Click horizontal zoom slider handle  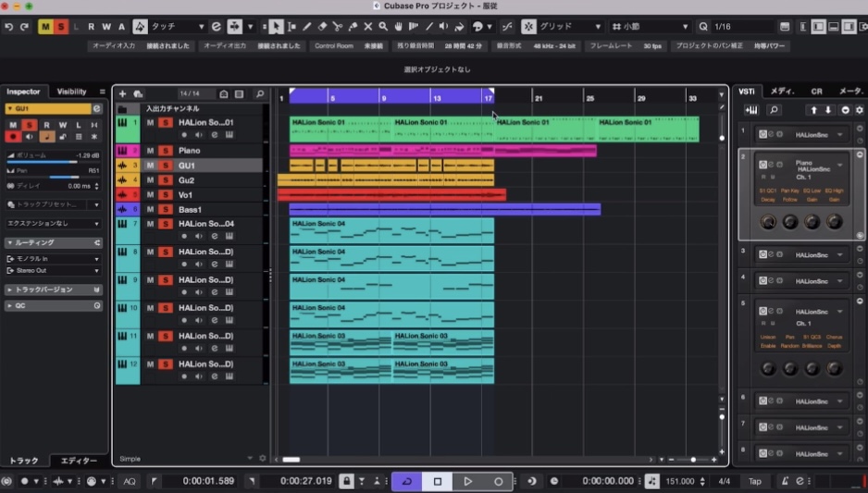(x=693, y=460)
